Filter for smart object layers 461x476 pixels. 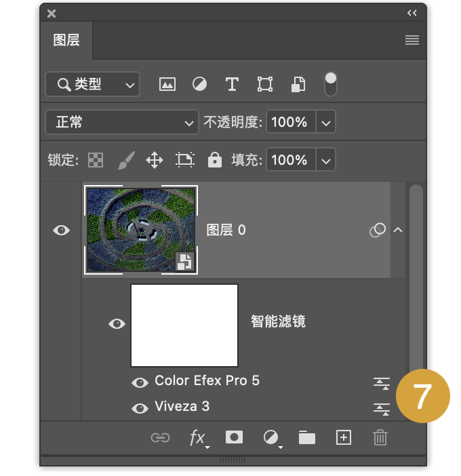point(298,84)
